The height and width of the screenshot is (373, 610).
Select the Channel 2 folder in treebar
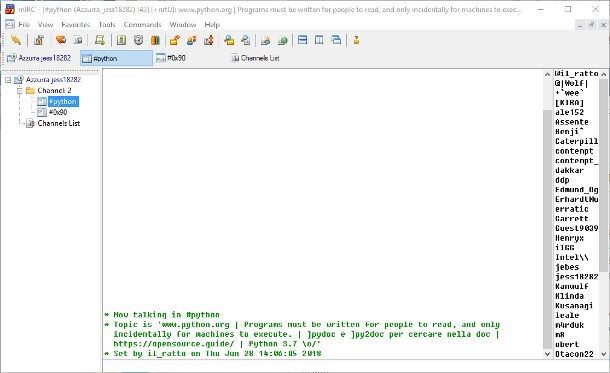54,91
